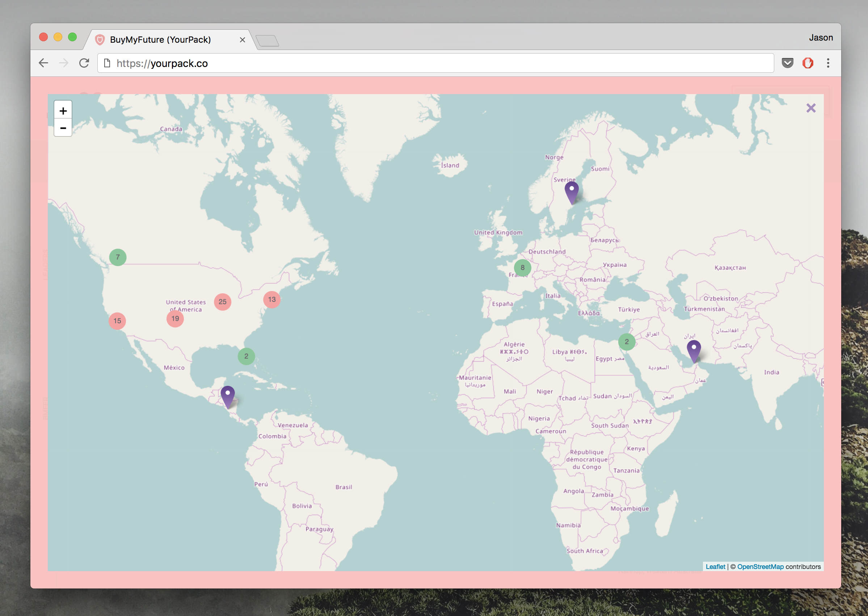Expand the red cluster labeled 15
Viewport: 868px width, 616px height.
tap(117, 321)
